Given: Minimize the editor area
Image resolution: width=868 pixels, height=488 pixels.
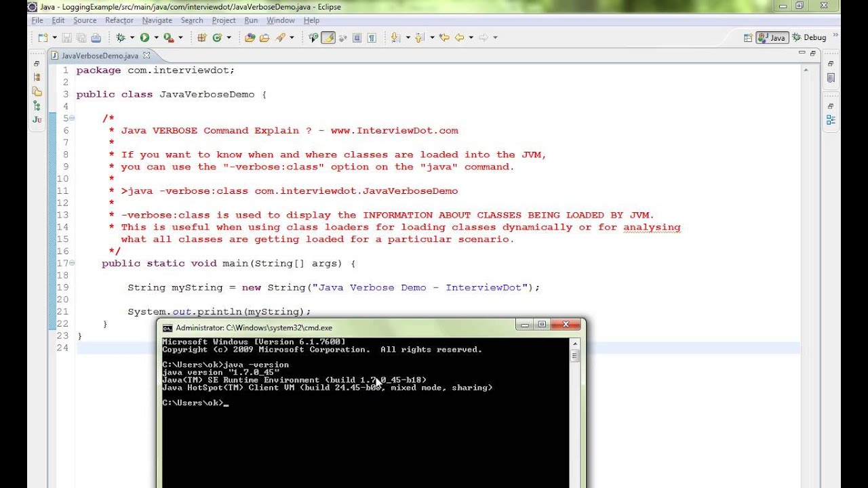Looking at the screenshot, I should 802,53.
